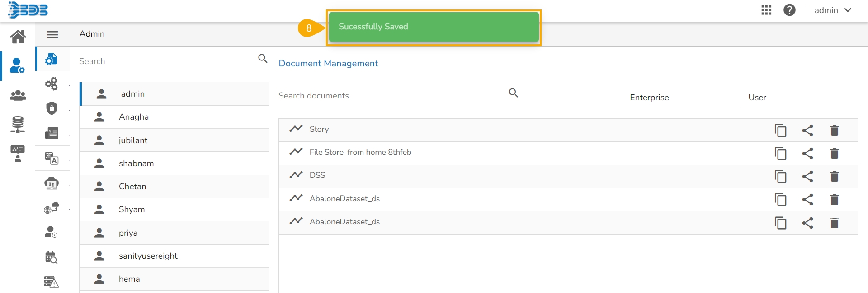This screenshot has width=868, height=293.
Task: Dismiss the Sucessfully Saved notification
Action: 433,27
